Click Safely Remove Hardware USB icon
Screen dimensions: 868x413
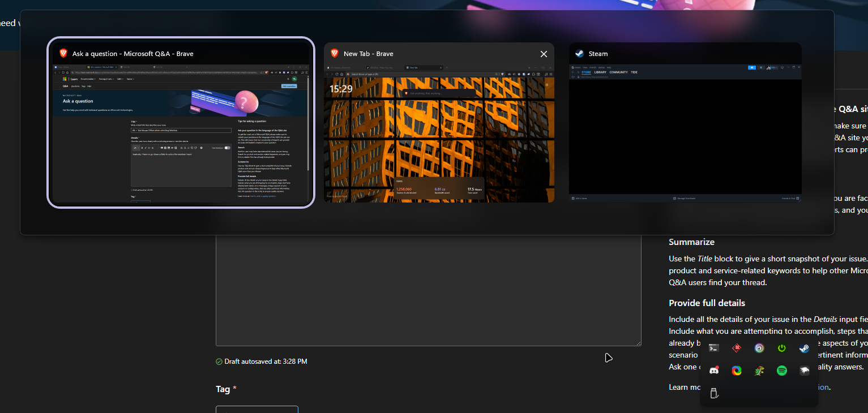[714, 393]
